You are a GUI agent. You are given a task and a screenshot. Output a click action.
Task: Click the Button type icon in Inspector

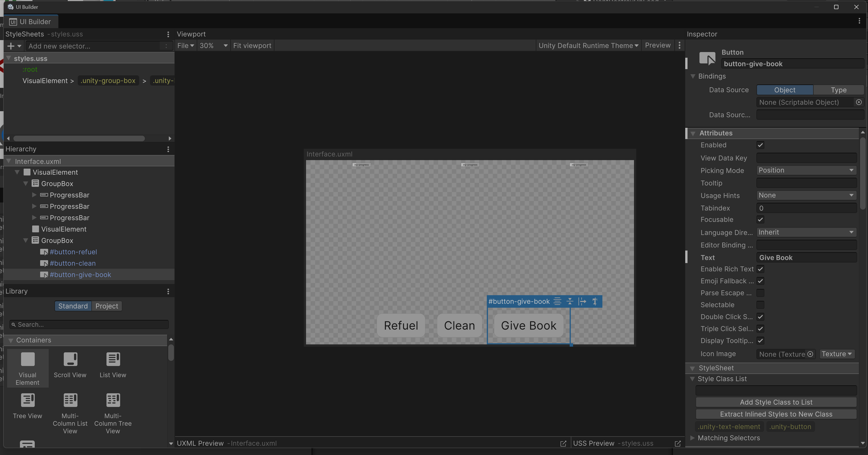pyautogui.click(x=707, y=58)
